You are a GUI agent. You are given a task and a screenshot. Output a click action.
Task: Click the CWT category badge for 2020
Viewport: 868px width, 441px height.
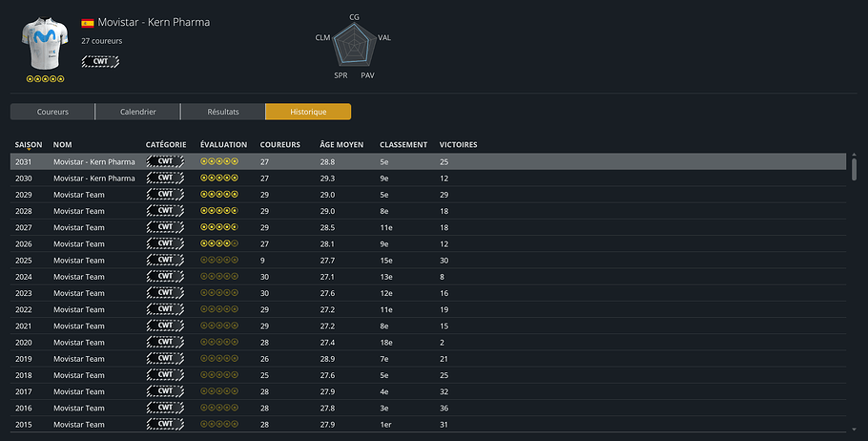point(165,342)
